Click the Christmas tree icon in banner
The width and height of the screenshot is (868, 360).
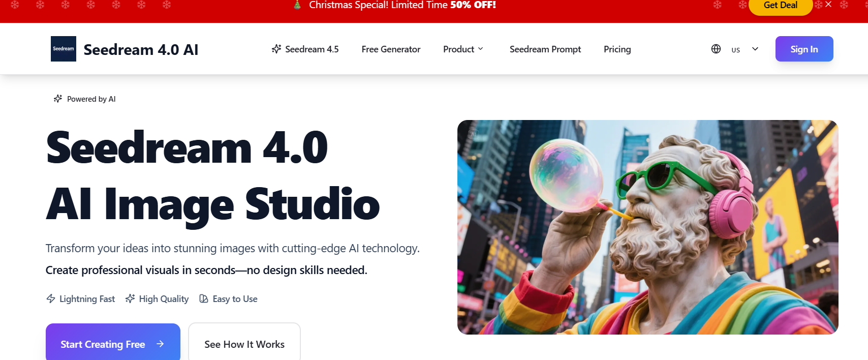point(297,5)
